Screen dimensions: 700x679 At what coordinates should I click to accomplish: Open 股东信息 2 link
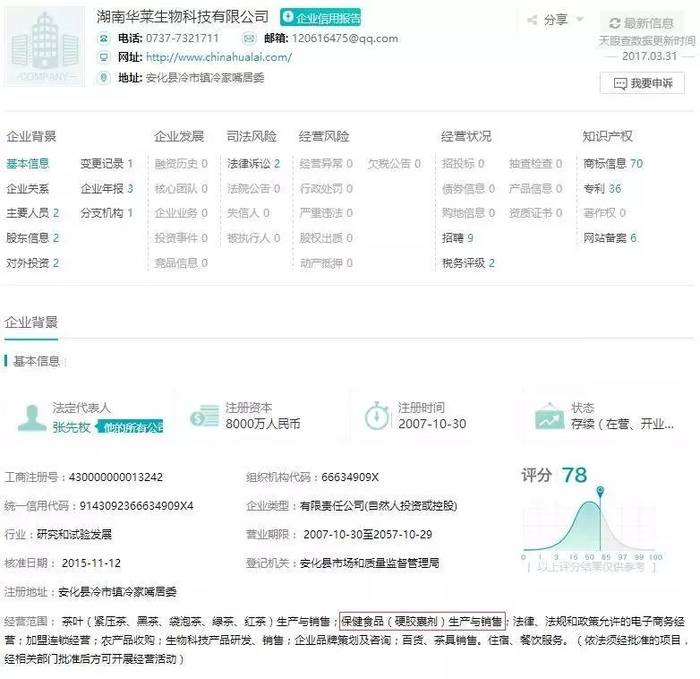33,238
